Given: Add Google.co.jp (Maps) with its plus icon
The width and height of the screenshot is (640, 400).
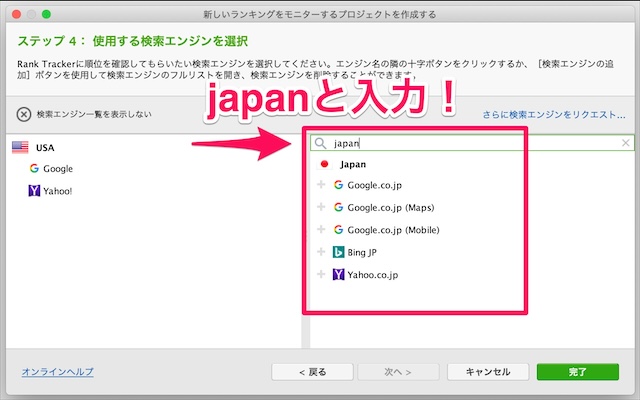Looking at the screenshot, I should (321, 207).
